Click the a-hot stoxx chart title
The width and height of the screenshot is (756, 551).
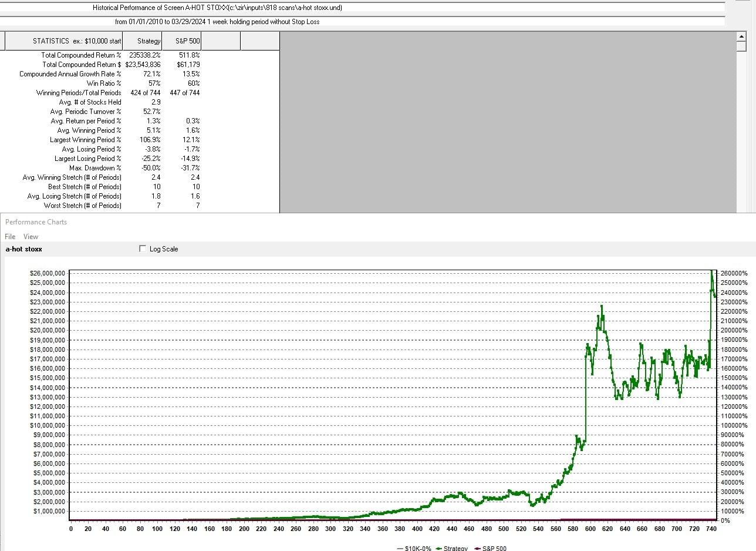coord(23,249)
